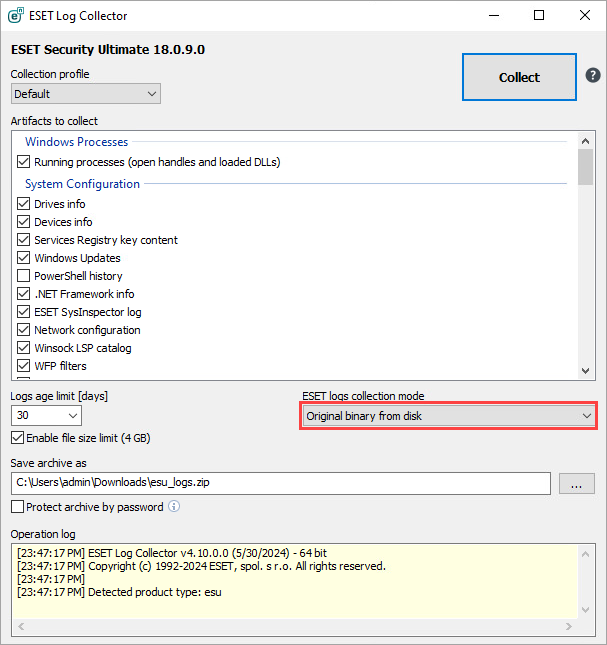
Task: Click the Save archive as path field
Action: (281, 483)
